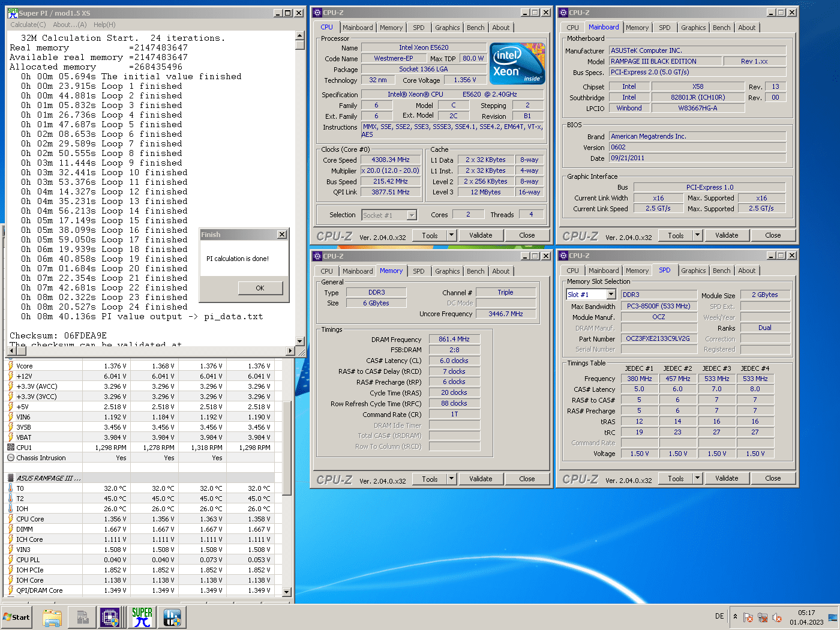Click Validate in CPU-Z CPU window
This screenshot has height=630, width=840.
click(481, 235)
